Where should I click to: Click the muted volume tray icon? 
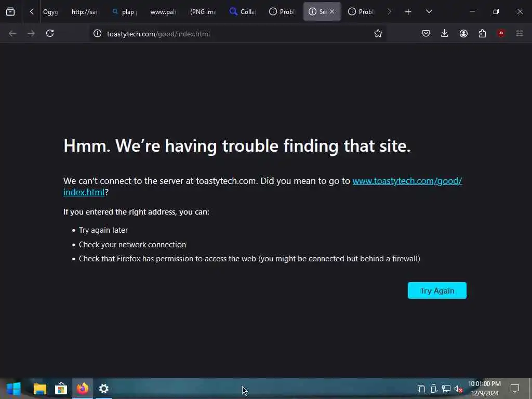458,389
